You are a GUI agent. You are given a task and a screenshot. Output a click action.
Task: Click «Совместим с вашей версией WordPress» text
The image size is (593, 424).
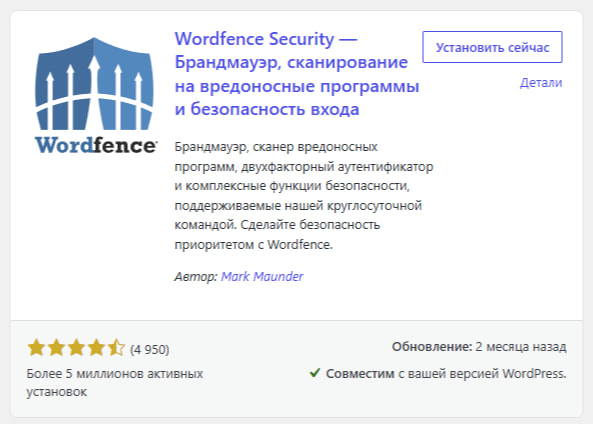point(446,374)
